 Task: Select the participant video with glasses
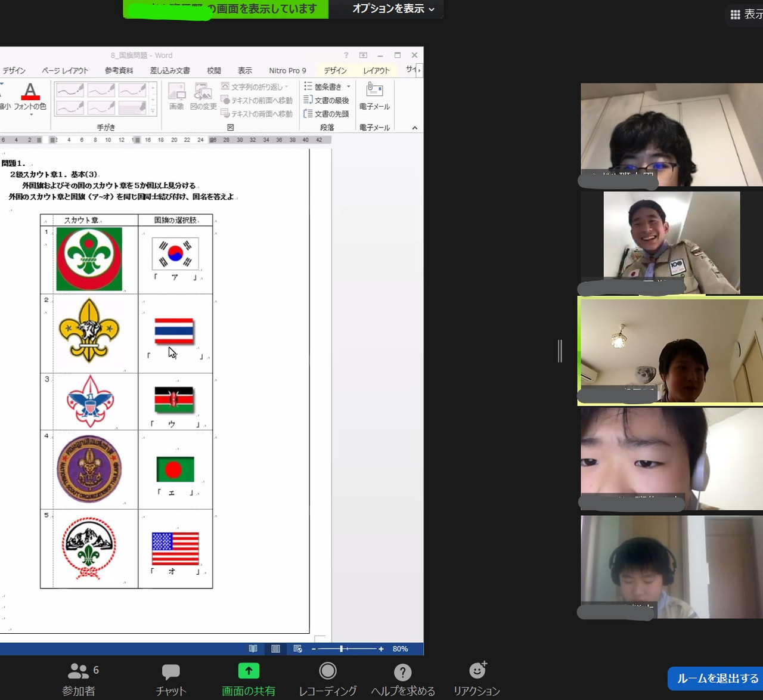(x=672, y=135)
